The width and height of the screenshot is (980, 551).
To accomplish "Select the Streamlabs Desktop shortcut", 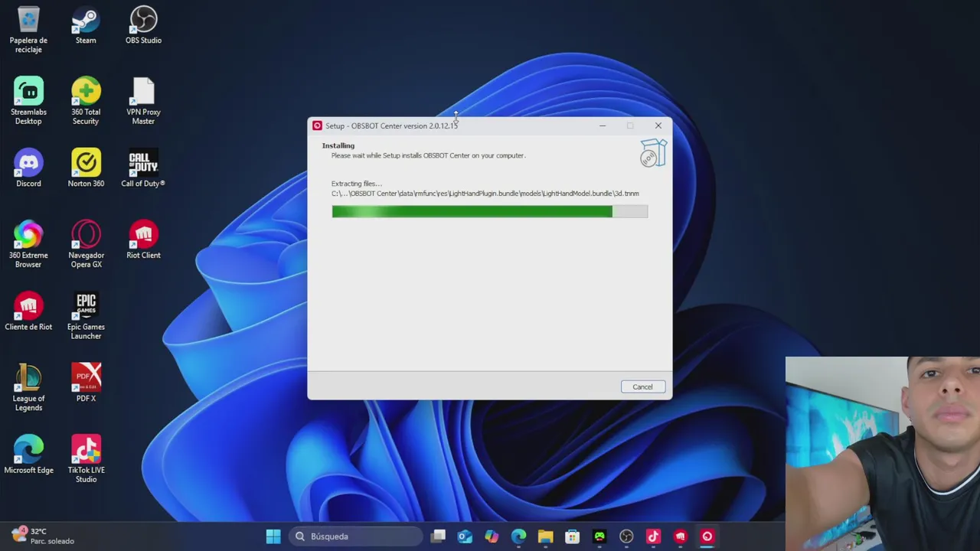I will (28, 101).
